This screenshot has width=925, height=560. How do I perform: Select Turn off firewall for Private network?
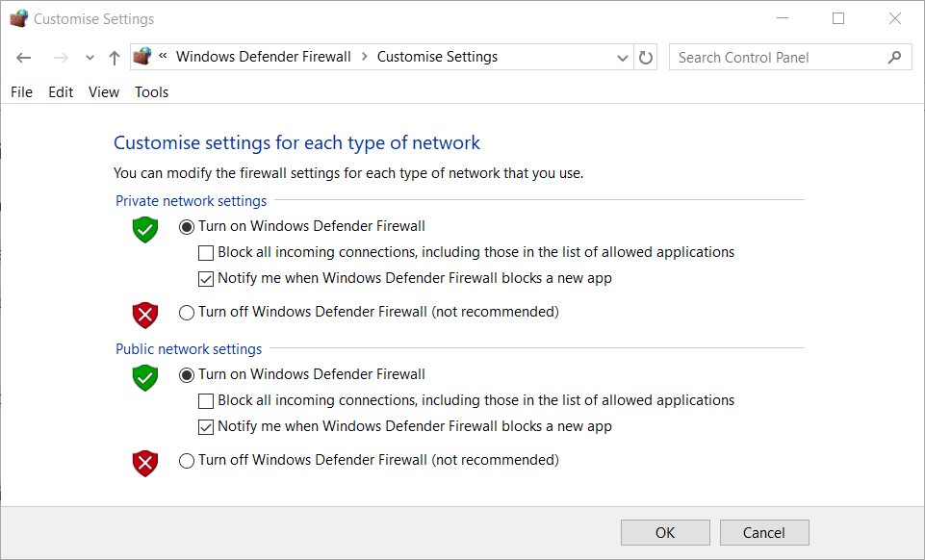tap(187, 313)
